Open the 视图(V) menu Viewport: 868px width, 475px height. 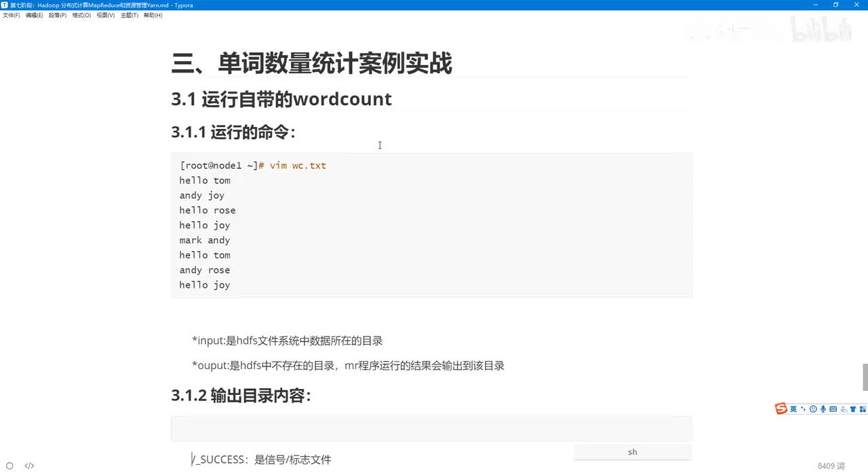click(x=106, y=15)
